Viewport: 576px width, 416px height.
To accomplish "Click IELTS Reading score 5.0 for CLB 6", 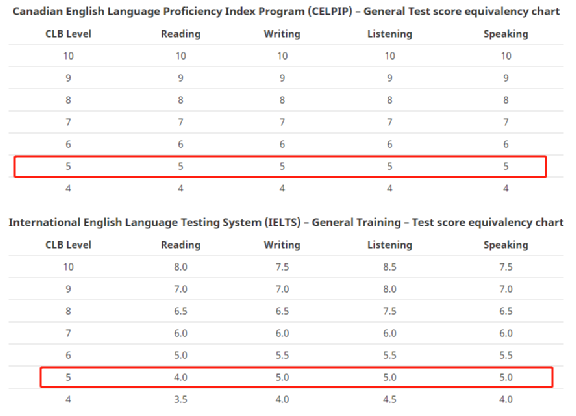I will [x=181, y=355].
